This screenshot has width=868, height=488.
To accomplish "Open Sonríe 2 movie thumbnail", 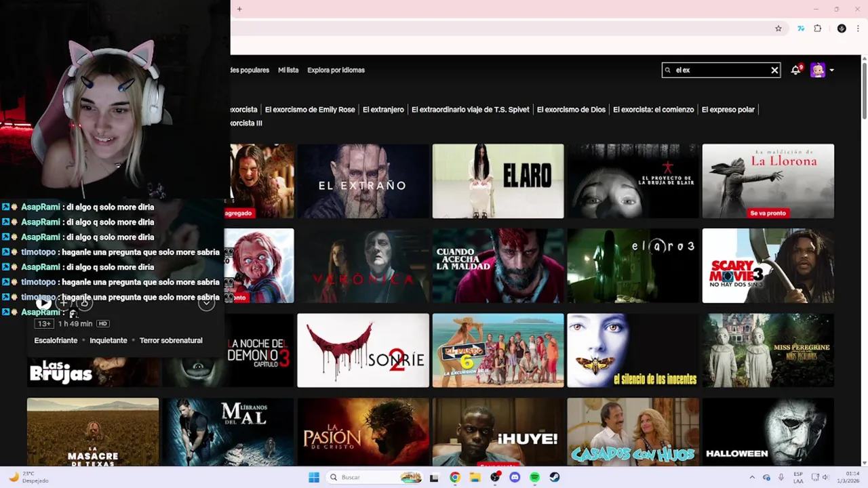I will [363, 350].
